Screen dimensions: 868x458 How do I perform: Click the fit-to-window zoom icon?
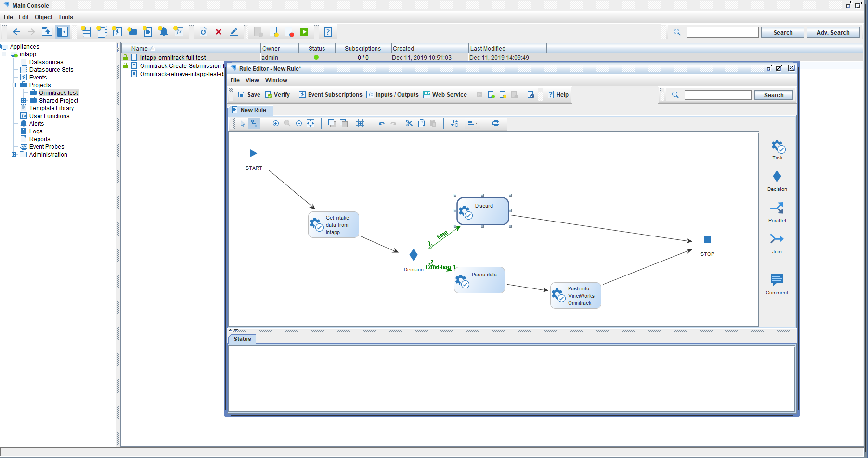[311, 123]
